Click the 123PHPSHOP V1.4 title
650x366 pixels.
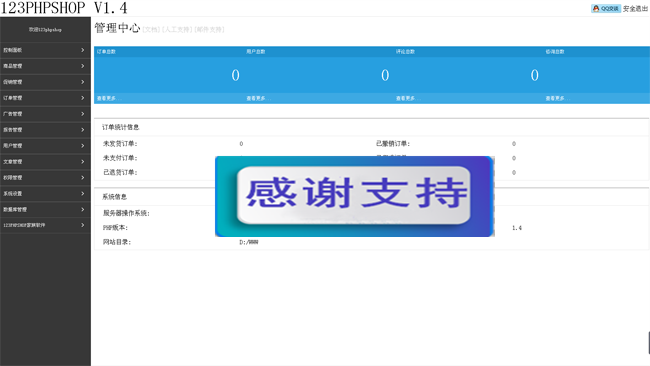tap(64, 8)
